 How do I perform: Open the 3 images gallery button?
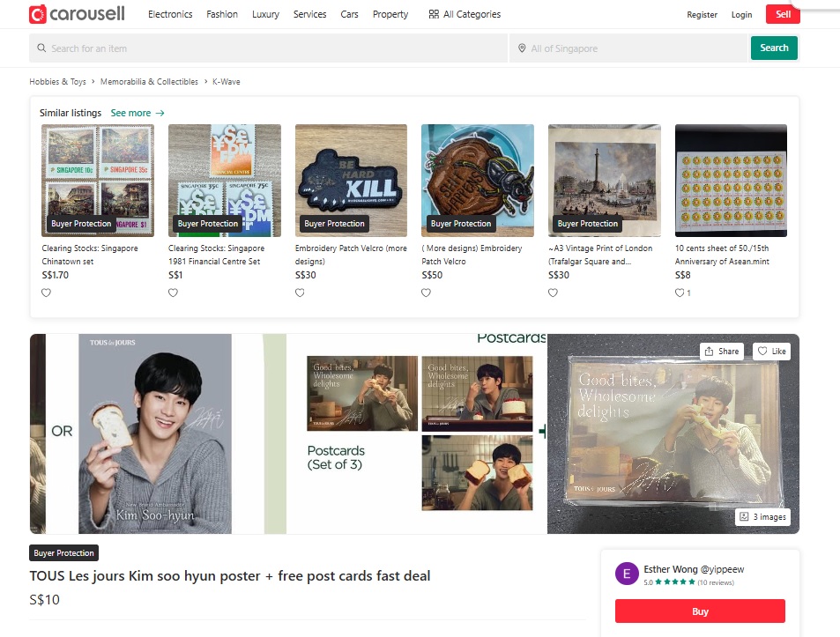762,516
